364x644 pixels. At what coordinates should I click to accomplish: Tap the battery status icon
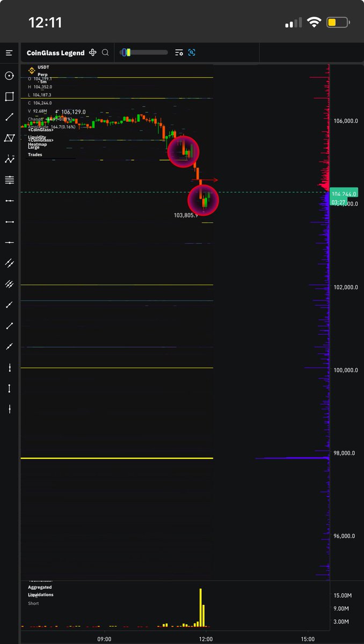(338, 23)
